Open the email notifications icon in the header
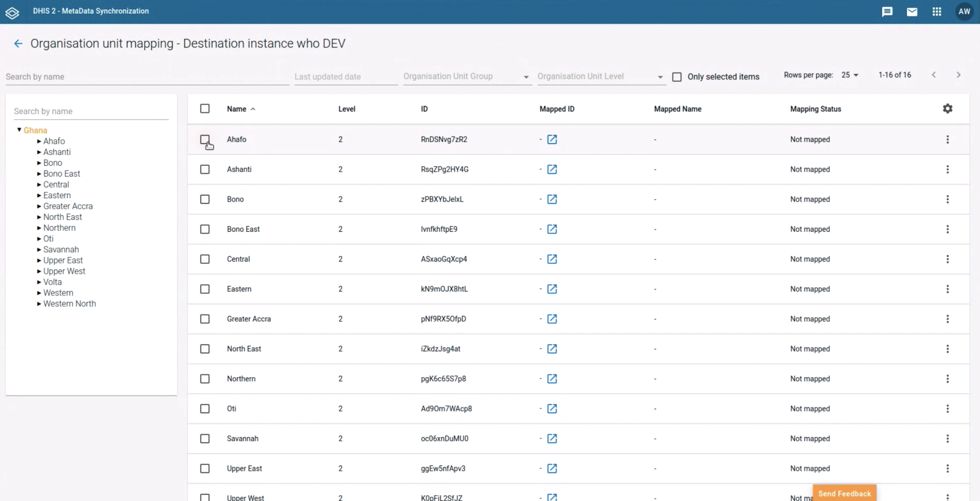 [x=912, y=11]
